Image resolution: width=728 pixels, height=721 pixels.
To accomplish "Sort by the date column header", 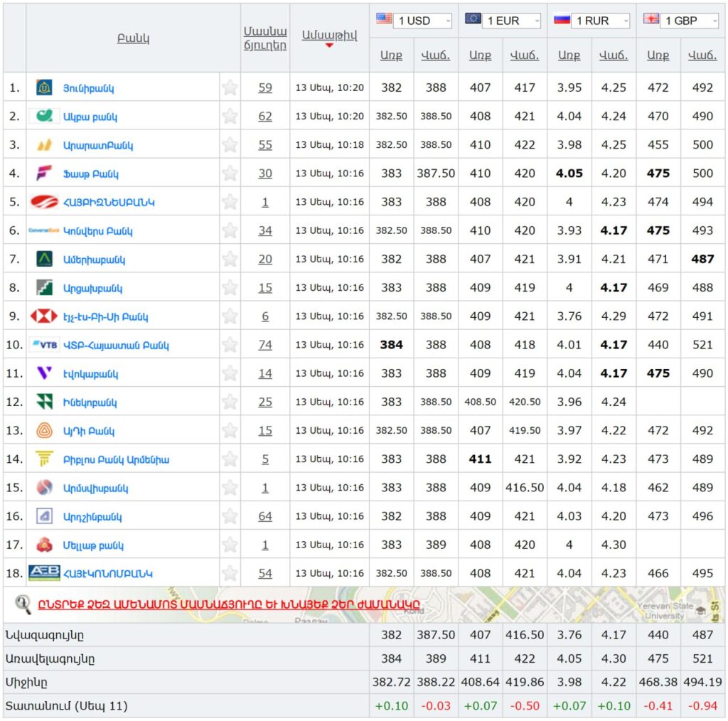I will pyautogui.click(x=329, y=35).
